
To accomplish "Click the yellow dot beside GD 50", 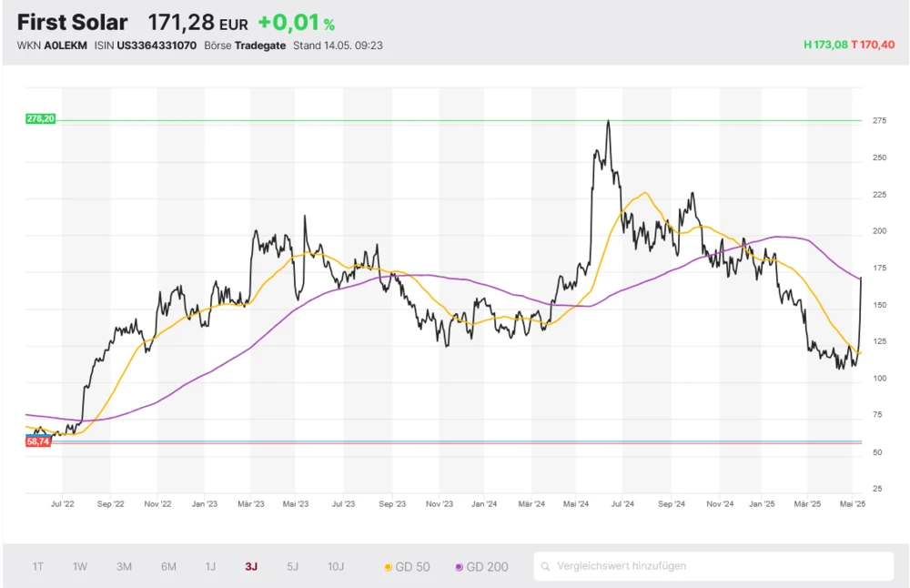I will [389, 567].
